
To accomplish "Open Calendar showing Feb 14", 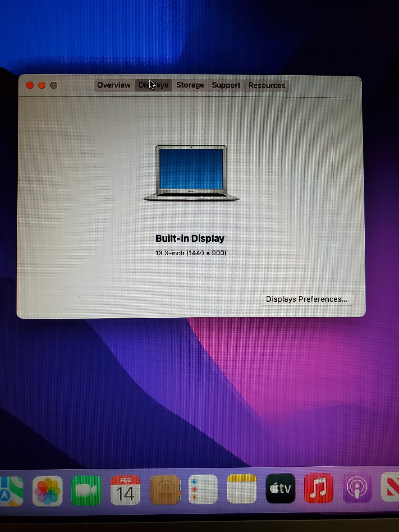I will click(x=125, y=490).
